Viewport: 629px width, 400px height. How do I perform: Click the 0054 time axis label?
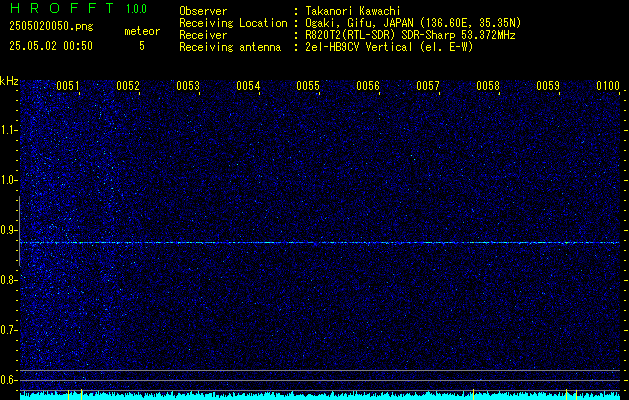click(x=248, y=86)
